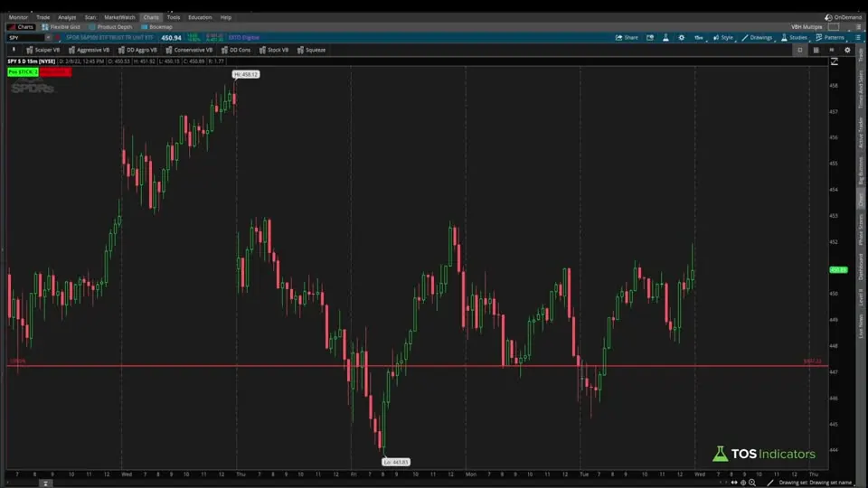Apply the Conservative VB study set
This screenshot has width=868, height=488.
[x=189, y=50]
